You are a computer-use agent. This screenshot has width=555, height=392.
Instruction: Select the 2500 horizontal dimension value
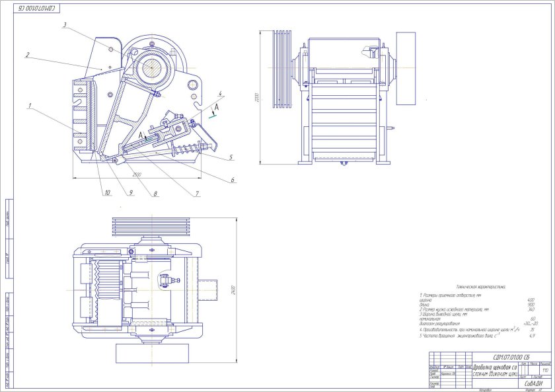pyautogui.click(x=136, y=175)
